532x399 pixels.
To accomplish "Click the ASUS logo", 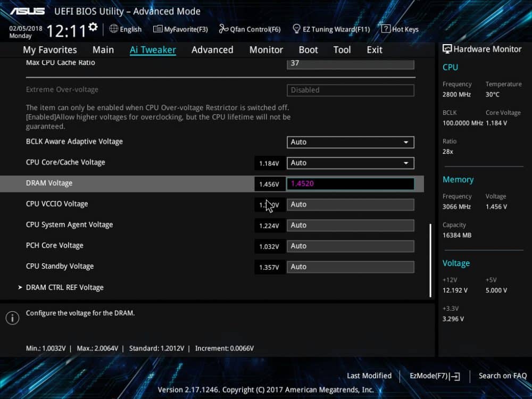I will point(27,11).
